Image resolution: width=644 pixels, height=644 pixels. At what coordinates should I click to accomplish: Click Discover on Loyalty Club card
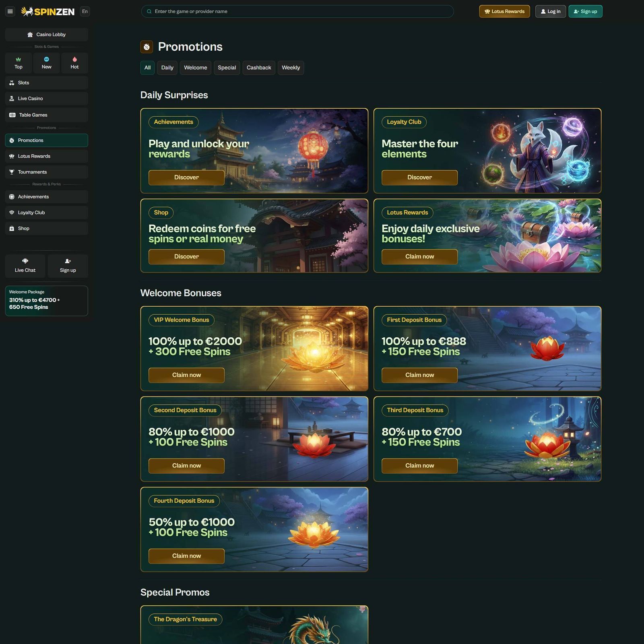(x=419, y=178)
